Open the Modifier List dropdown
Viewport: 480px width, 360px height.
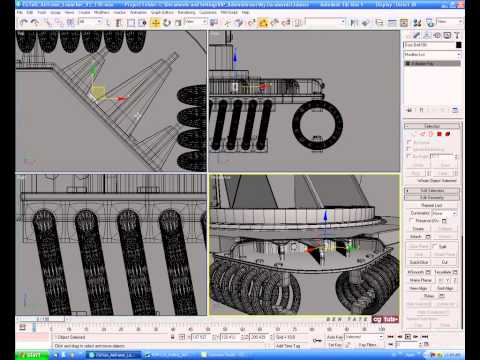[432, 54]
